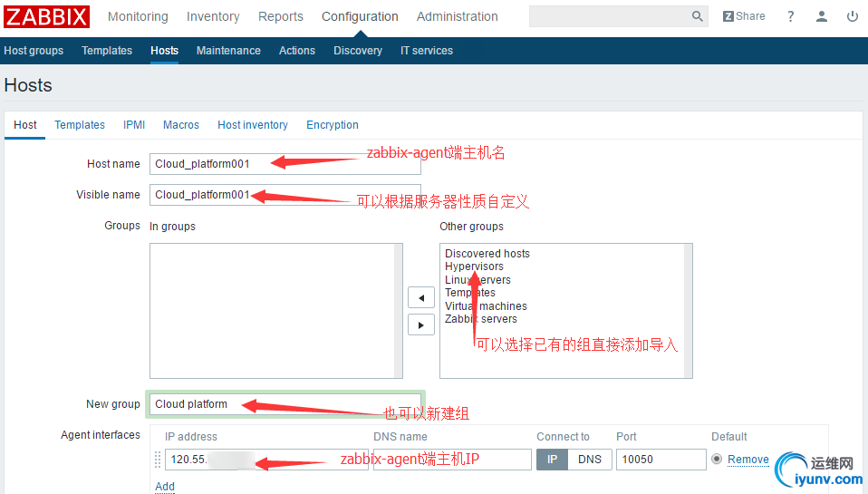Click the DNS name field

[x=452, y=460]
